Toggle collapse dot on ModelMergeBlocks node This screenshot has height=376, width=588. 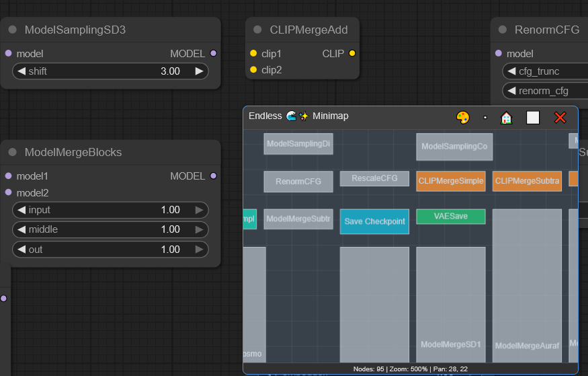coord(13,153)
